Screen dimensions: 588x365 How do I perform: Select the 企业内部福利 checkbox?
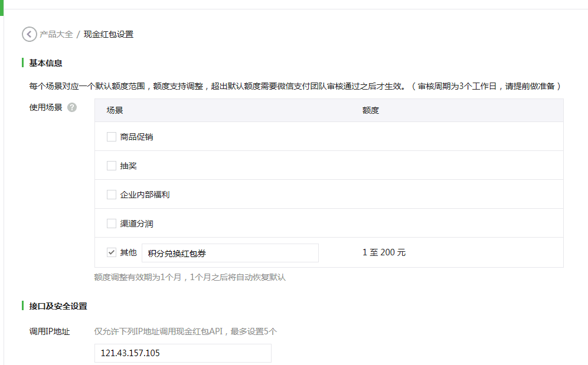tap(112, 195)
